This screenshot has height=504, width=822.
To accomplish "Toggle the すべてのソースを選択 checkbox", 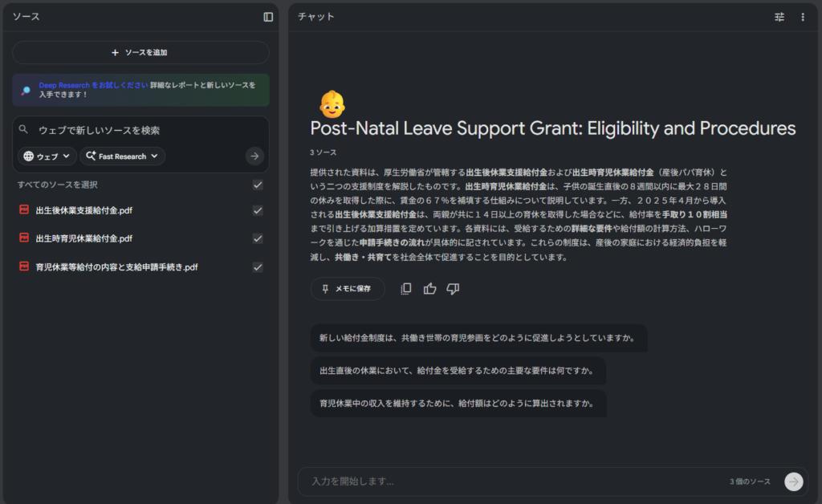I will 258,185.
